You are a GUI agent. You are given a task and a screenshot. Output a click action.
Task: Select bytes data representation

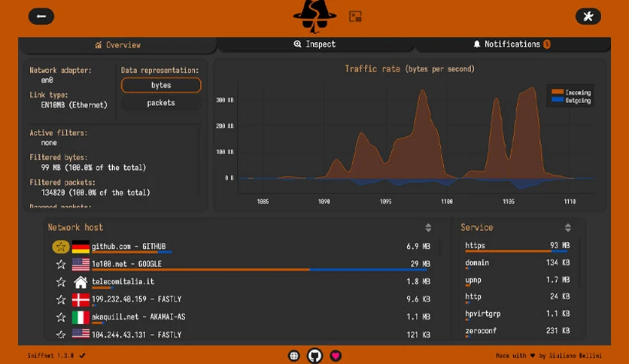coord(161,86)
